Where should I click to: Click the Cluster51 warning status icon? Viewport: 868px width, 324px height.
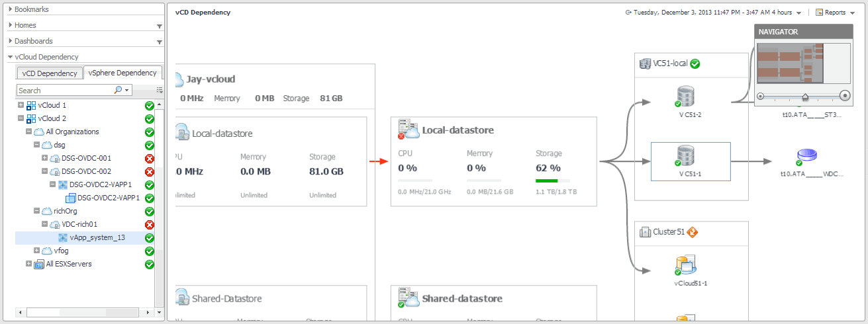click(694, 232)
